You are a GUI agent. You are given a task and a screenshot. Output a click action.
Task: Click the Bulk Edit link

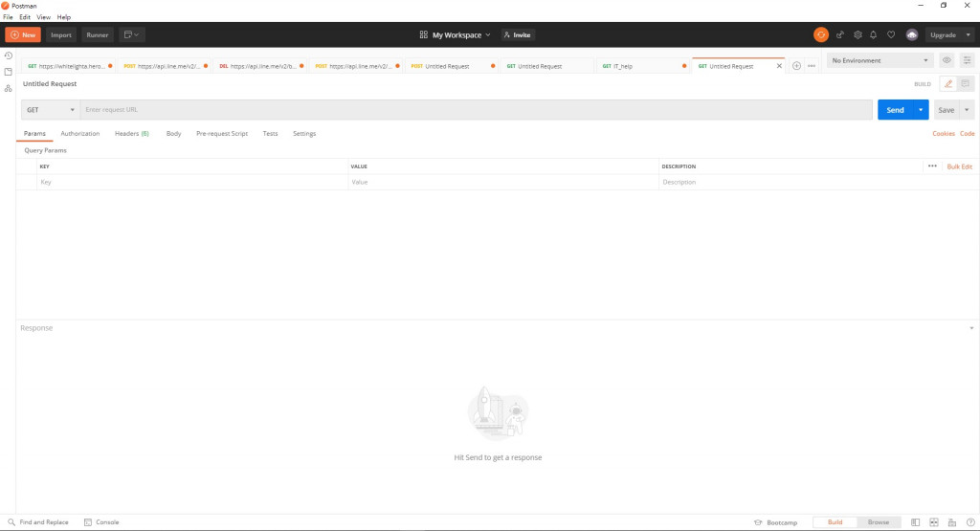(959, 166)
